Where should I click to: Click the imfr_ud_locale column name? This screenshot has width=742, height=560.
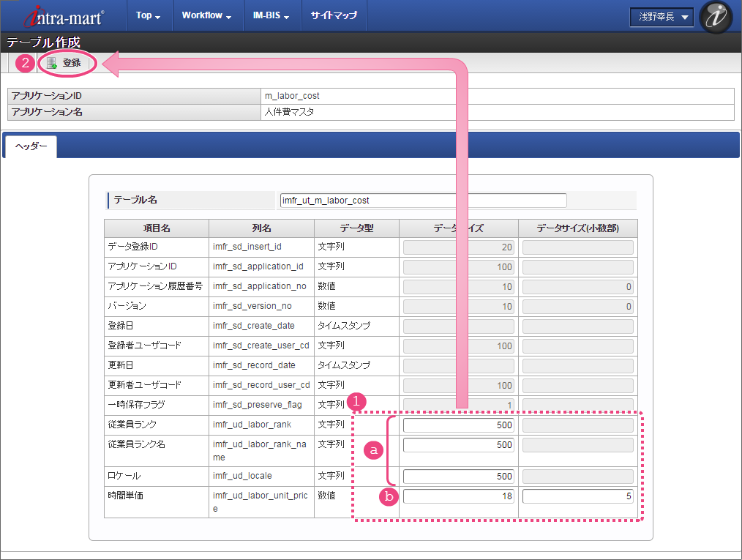242,476
